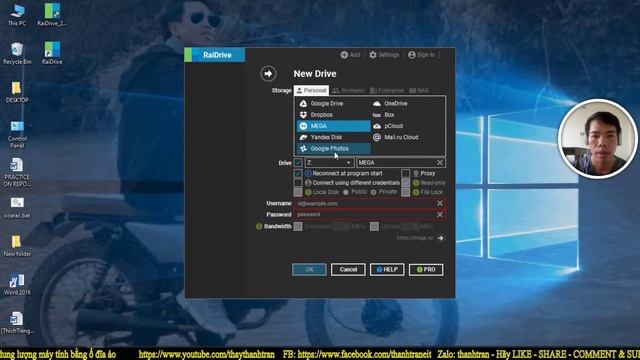
Task: Select the Recycle Bin desktop icon
Action: point(17,53)
